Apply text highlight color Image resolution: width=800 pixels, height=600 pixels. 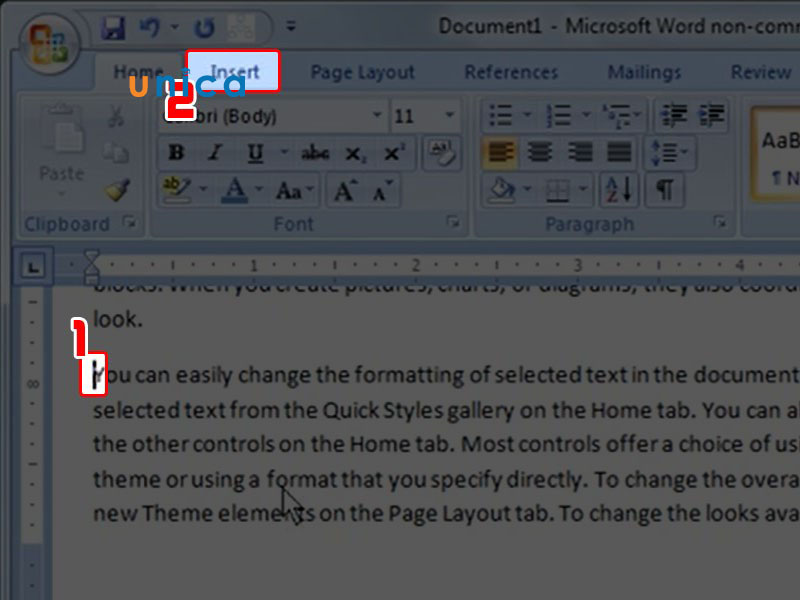tap(177, 190)
